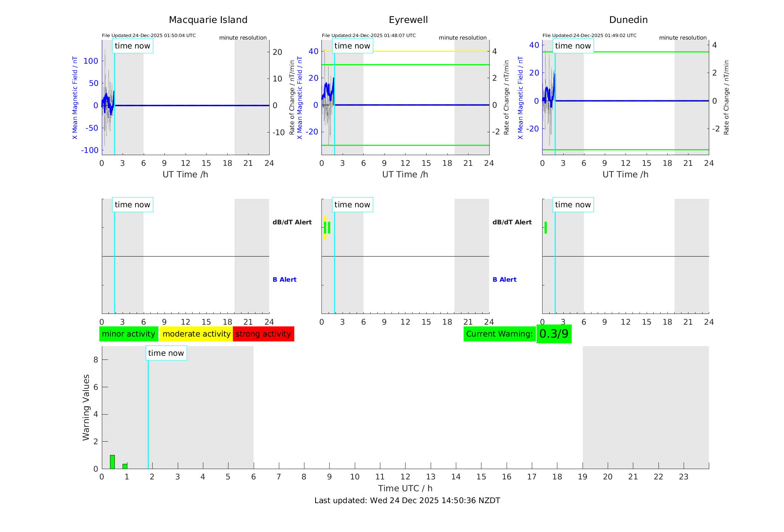Click the Last updated timestamp text

(407, 501)
